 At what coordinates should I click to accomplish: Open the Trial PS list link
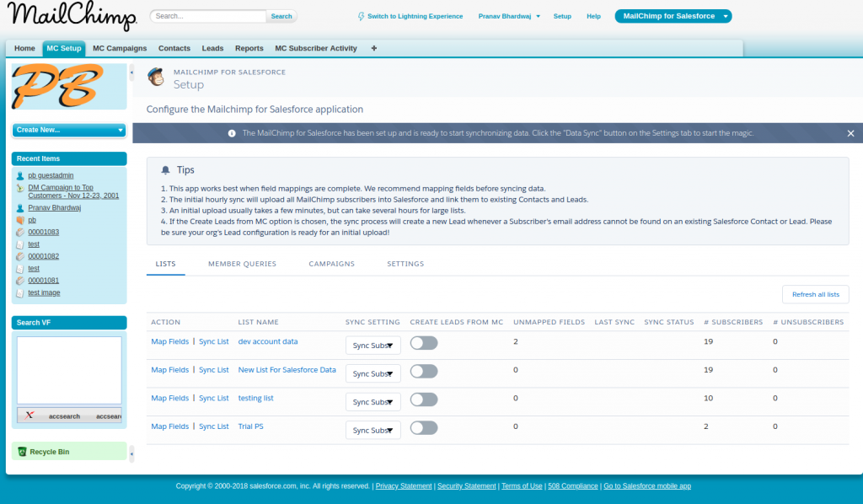click(250, 426)
